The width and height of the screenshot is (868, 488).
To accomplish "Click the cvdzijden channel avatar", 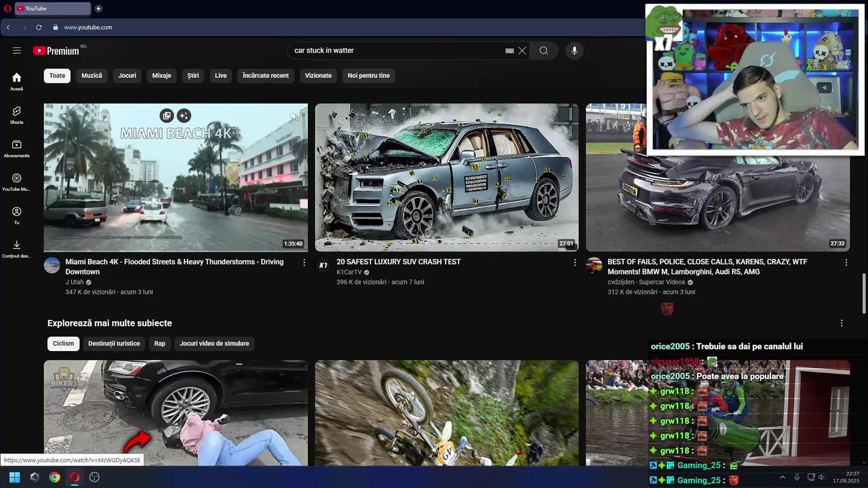I will pyautogui.click(x=594, y=265).
